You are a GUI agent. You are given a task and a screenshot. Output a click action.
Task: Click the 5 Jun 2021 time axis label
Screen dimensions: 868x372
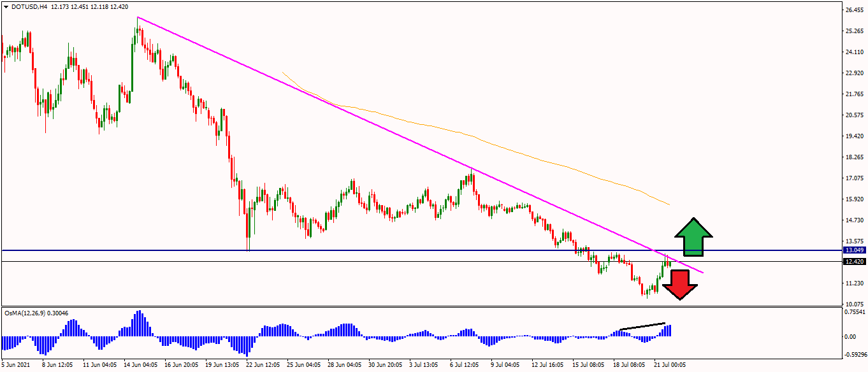point(15,366)
